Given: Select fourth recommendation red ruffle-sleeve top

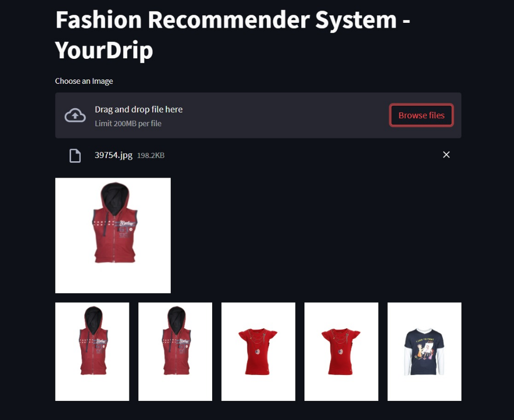Looking at the screenshot, I should coord(341,352).
